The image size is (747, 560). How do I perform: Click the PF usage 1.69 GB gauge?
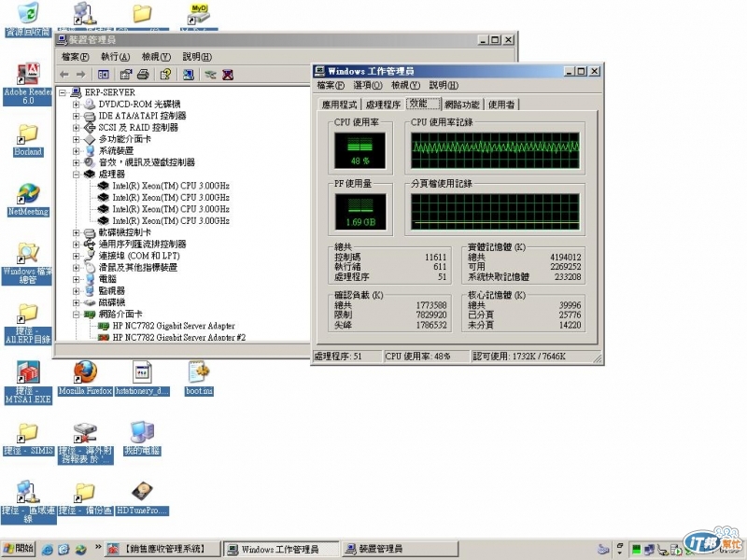coord(360,212)
